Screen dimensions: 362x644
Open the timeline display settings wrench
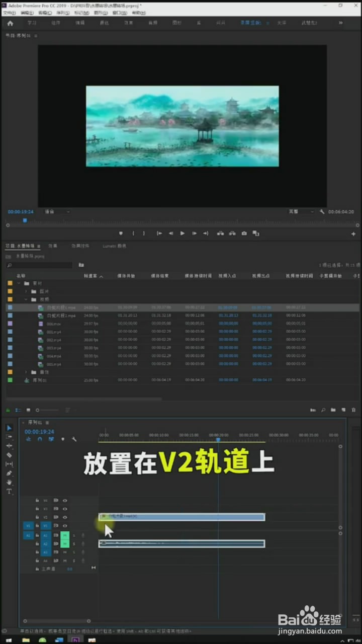click(x=74, y=439)
